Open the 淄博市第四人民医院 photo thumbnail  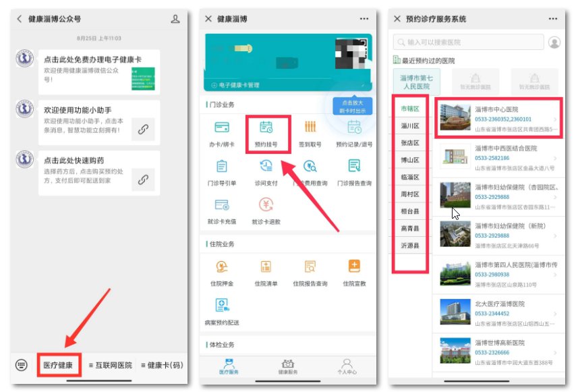[x=455, y=274]
